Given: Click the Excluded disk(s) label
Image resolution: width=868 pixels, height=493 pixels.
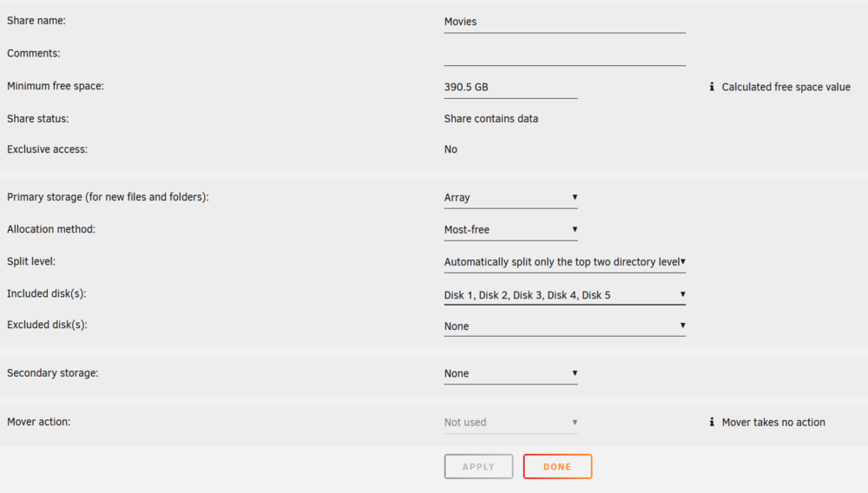Looking at the screenshot, I should point(47,325).
